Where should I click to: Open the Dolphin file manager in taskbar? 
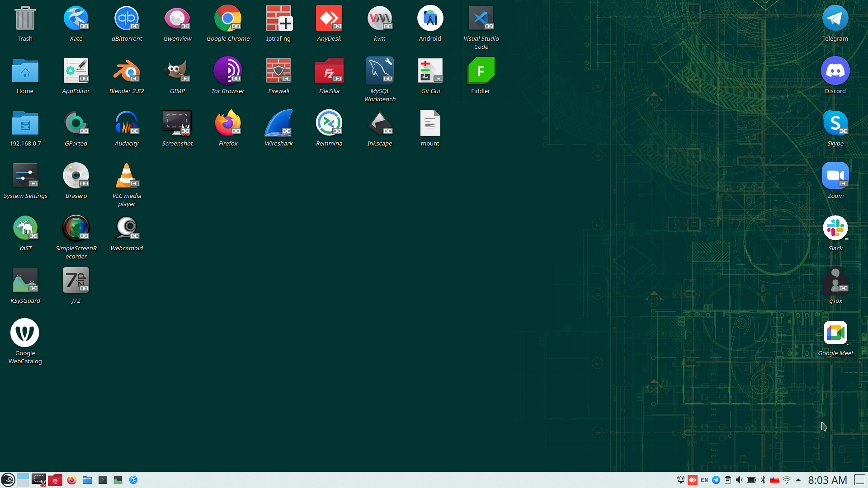click(x=87, y=480)
